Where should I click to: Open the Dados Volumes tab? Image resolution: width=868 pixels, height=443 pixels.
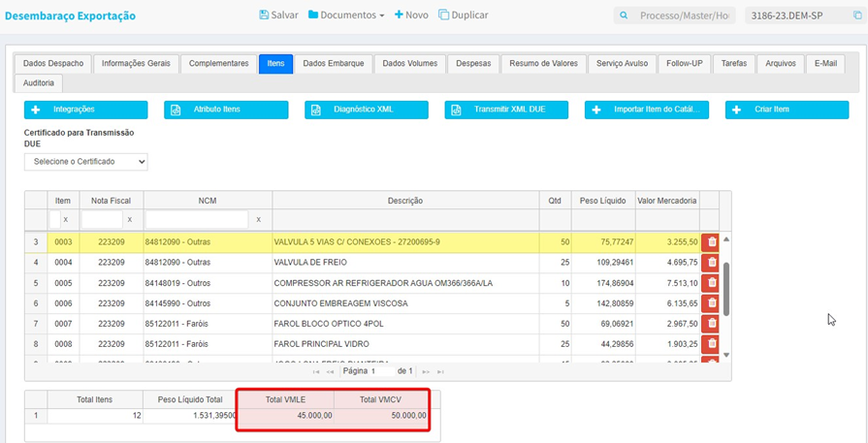tap(409, 64)
